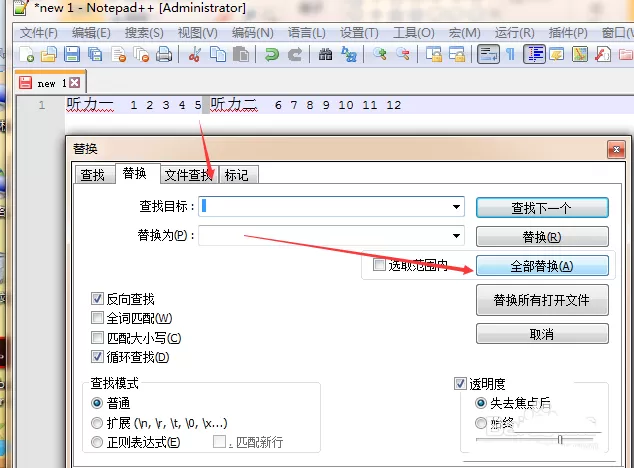Screen dimensions: 634x468
Task: Toggle 反向查找 checkbox
Action: 97,299
